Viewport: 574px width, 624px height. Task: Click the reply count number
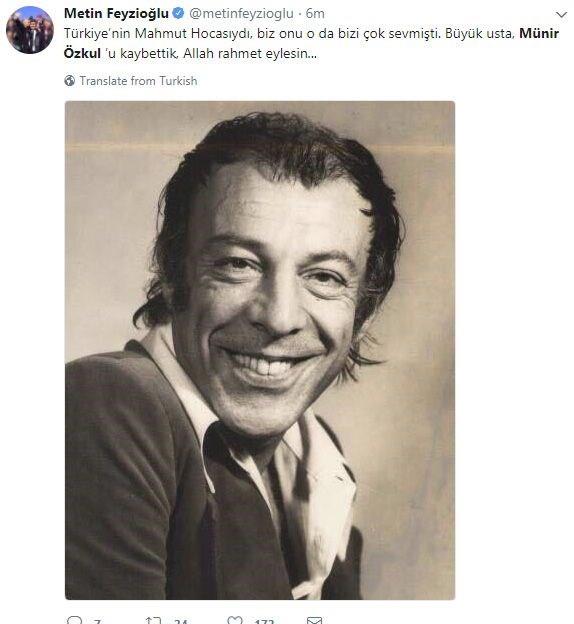click(97, 621)
